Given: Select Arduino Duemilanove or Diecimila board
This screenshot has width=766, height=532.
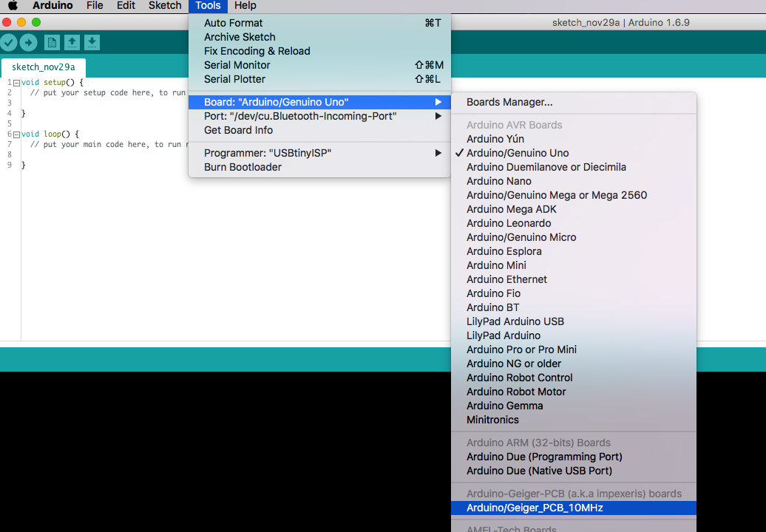Looking at the screenshot, I should tap(574, 167).
